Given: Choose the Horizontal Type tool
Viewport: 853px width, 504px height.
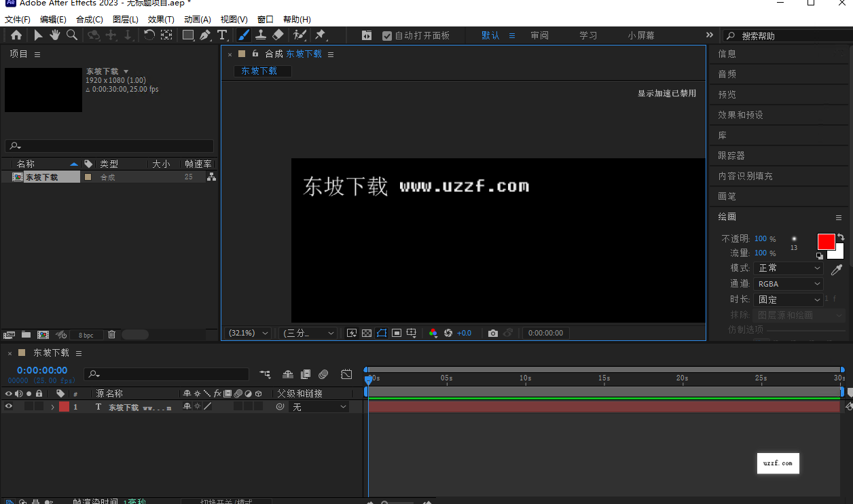Looking at the screenshot, I should pyautogui.click(x=222, y=35).
